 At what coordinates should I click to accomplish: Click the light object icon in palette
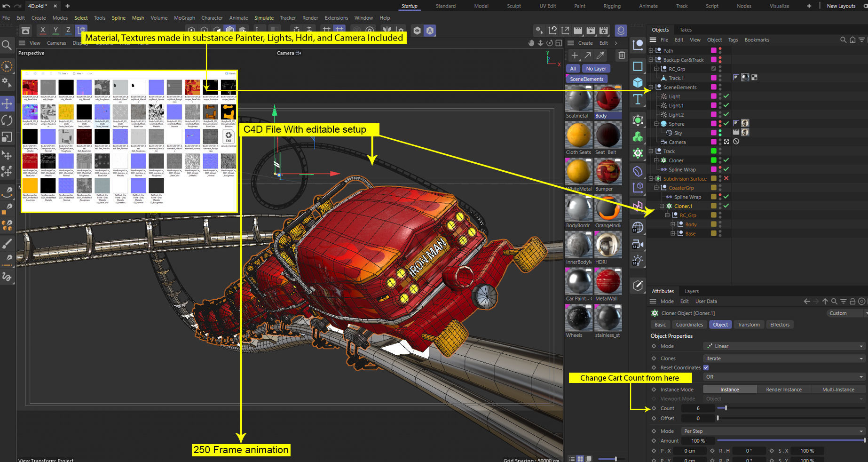tap(638, 260)
